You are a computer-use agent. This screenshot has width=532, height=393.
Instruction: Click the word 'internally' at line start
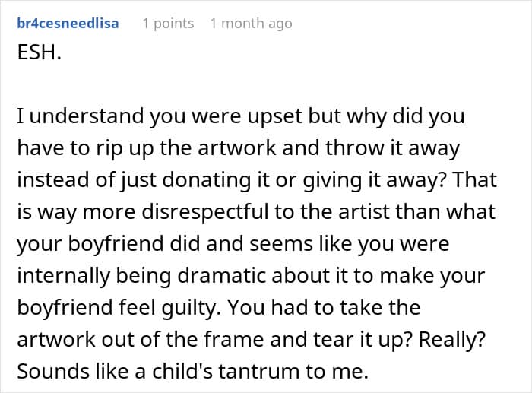[x=64, y=276]
